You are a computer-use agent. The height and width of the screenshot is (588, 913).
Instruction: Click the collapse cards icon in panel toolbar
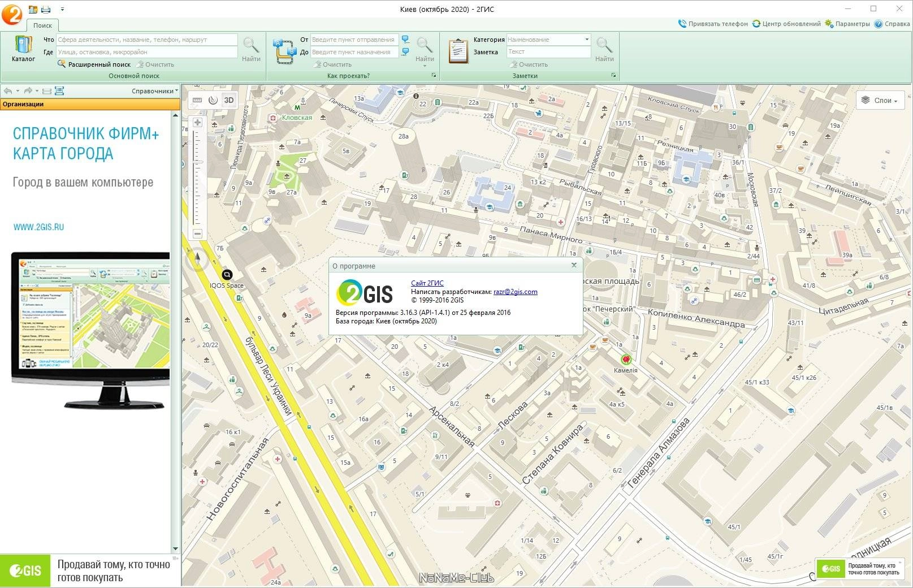pyautogui.click(x=47, y=90)
